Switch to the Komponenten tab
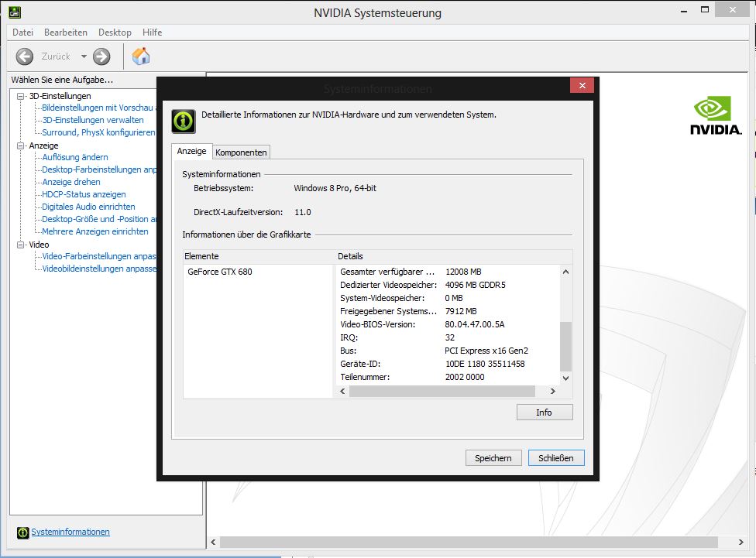The image size is (756, 558). pos(241,152)
